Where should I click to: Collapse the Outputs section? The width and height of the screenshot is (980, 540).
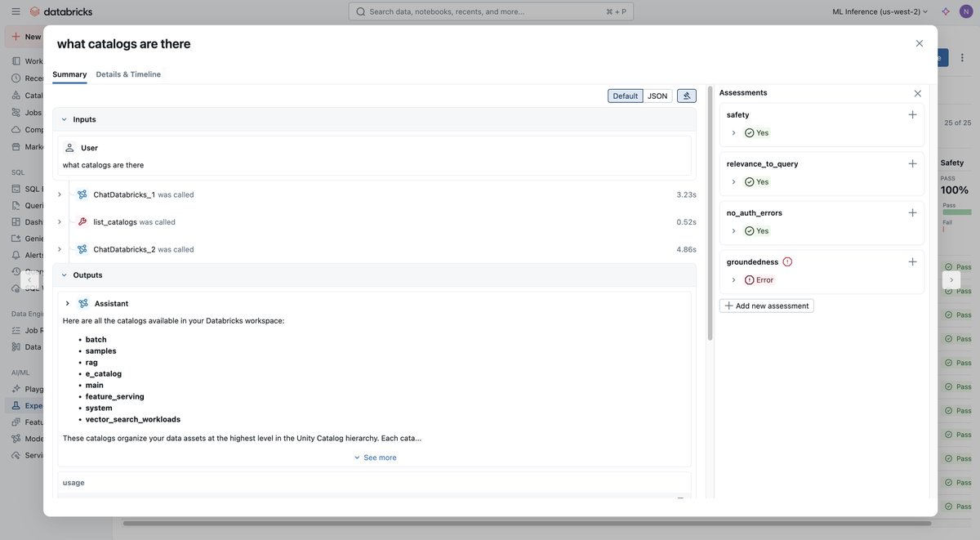tap(64, 275)
